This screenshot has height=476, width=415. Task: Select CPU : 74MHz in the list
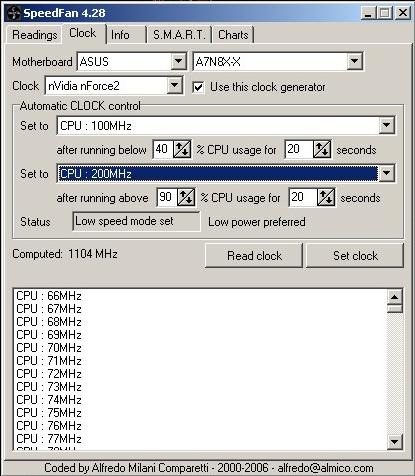click(x=49, y=400)
